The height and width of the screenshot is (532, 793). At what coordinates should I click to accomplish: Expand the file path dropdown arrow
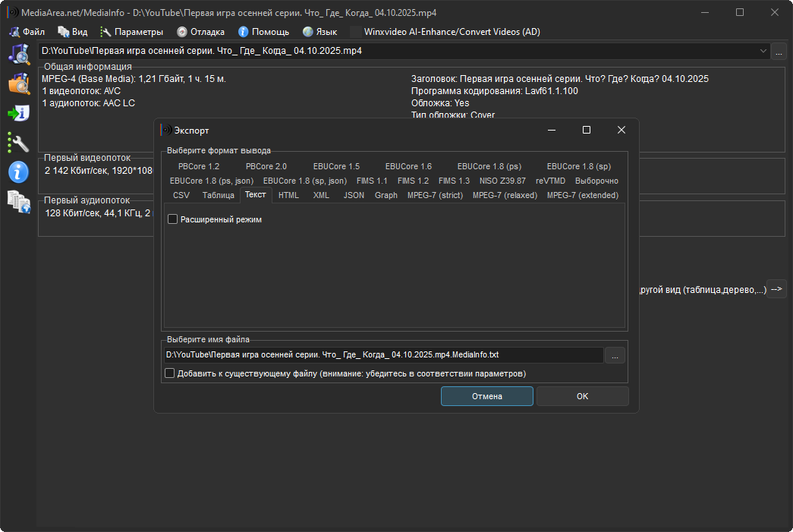coord(763,51)
